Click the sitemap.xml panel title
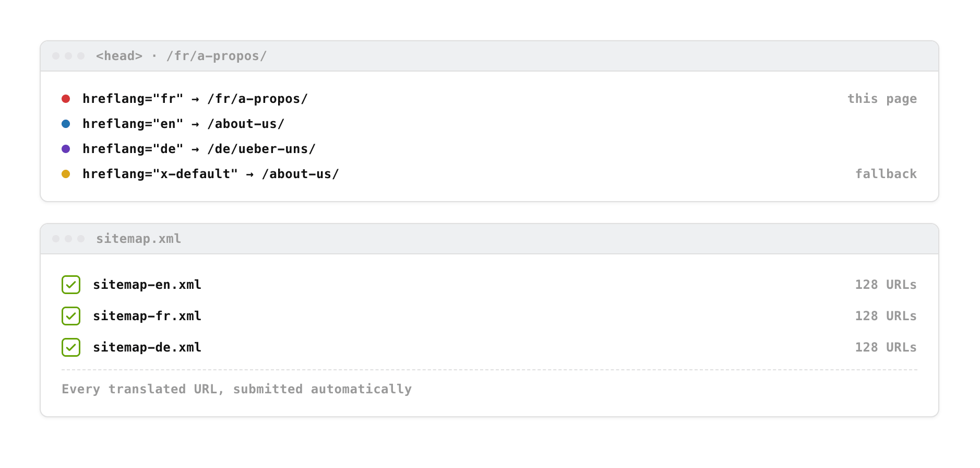Image resolution: width=980 pixels, height=468 pixels. coord(138,239)
